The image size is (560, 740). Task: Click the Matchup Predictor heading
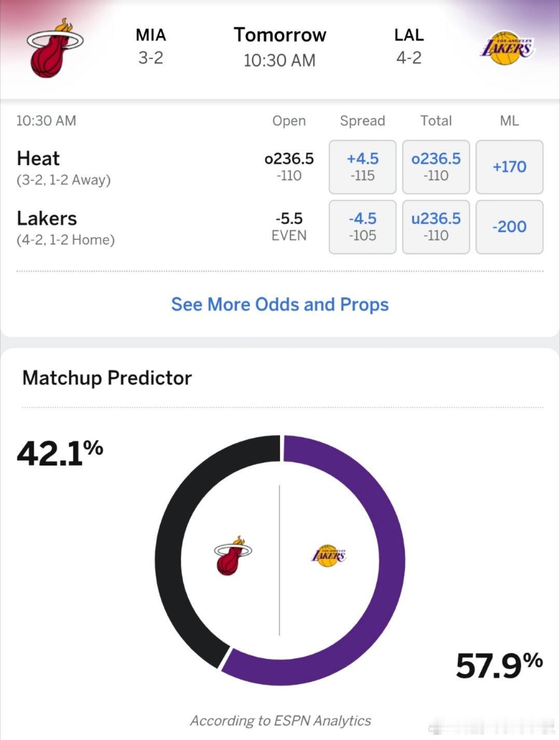[107, 378]
